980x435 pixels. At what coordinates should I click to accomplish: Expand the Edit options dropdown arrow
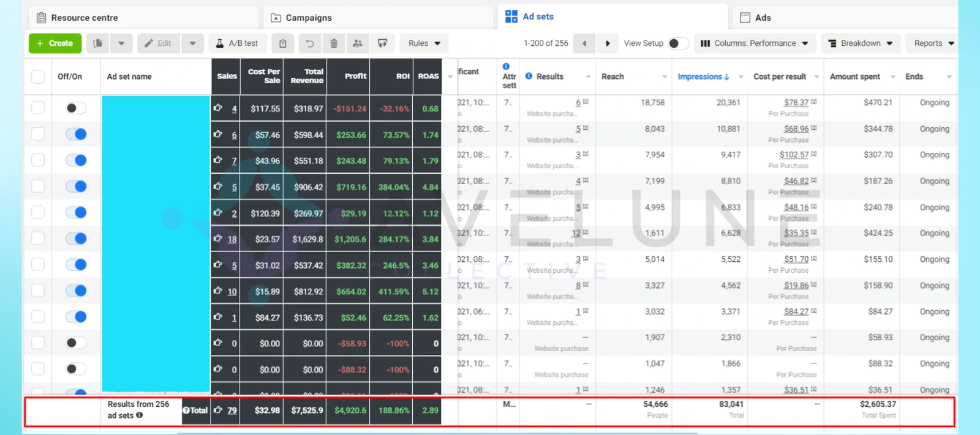pyautogui.click(x=192, y=43)
